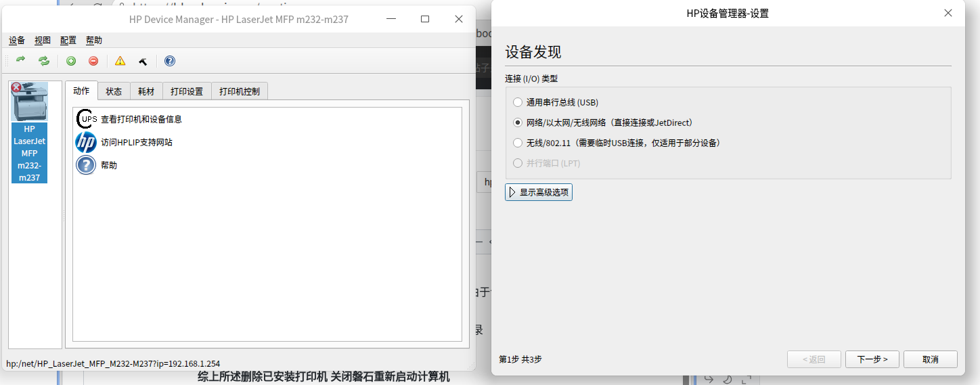Screen dimensions: 980x385
Task: Click the CUPS icon in the action list
Action: (x=87, y=118)
